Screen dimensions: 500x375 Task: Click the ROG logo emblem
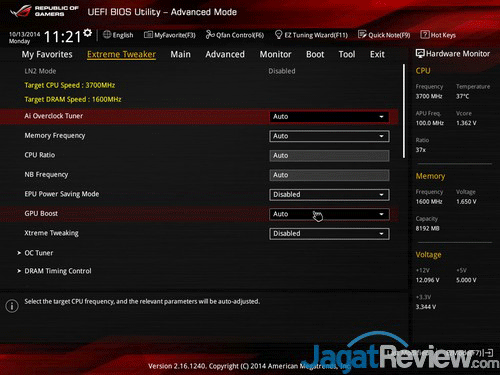click(x=21, y=11)
